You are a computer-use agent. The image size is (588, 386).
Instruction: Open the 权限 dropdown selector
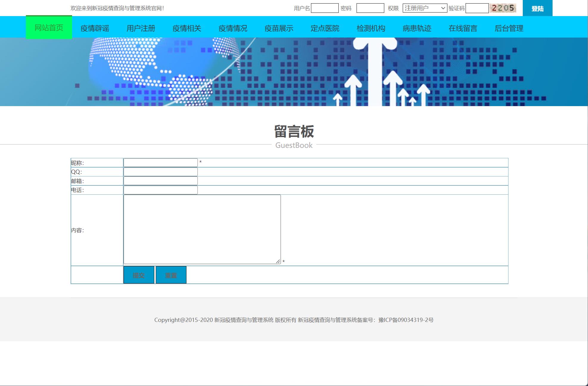[424, 8]
